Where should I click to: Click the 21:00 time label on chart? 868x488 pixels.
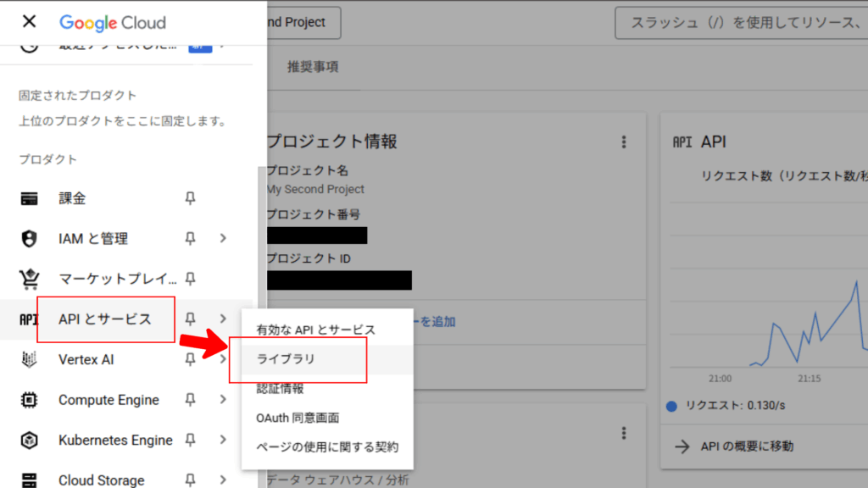pyautogui.click(x=721, y=379)
